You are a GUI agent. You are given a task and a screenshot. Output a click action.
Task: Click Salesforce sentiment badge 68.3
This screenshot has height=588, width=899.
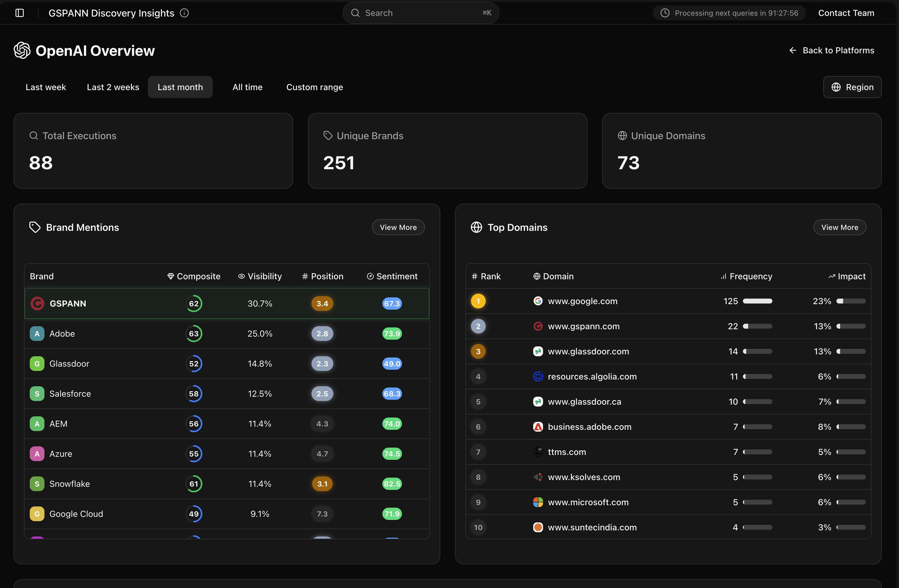pos(392,394)
